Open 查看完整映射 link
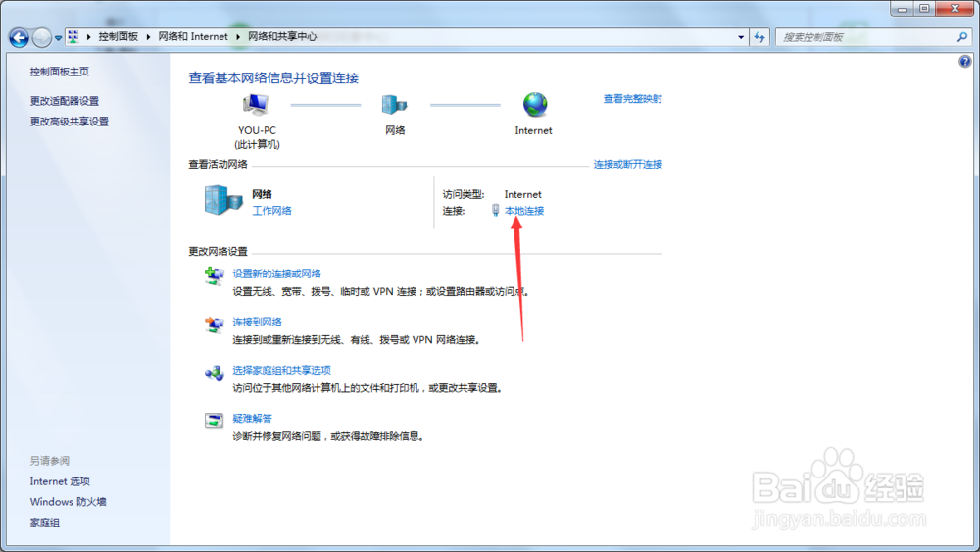The width and height of the screenshot is (980, 552). [x=632, y=99]
